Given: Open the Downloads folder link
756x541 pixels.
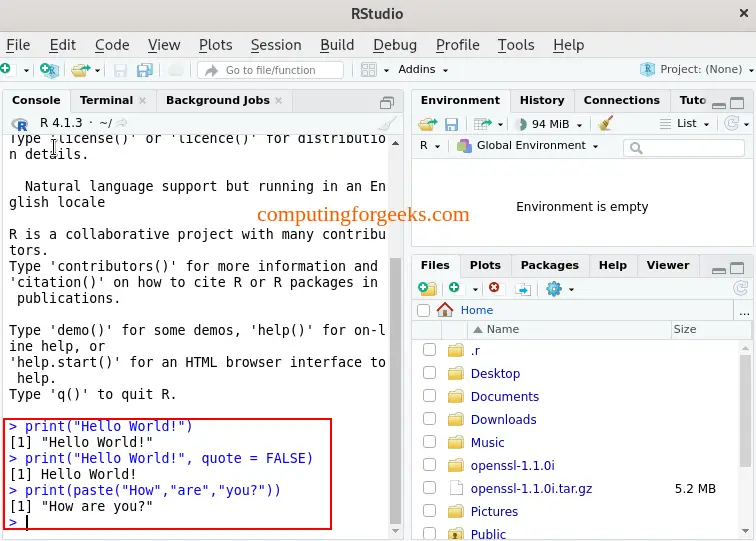Looking at the screenshot, I should point(503,419).
